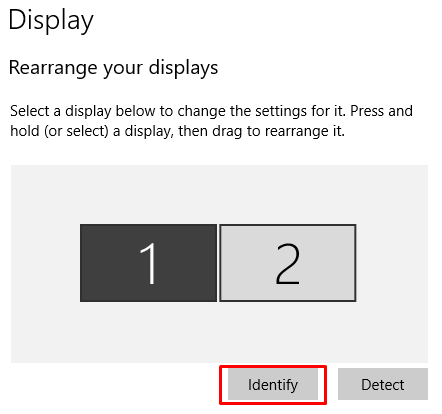Click the Rearrange your displays heading
Image resolution: width=442 pixels, height=414 pixels.
[x=113, y=68]
